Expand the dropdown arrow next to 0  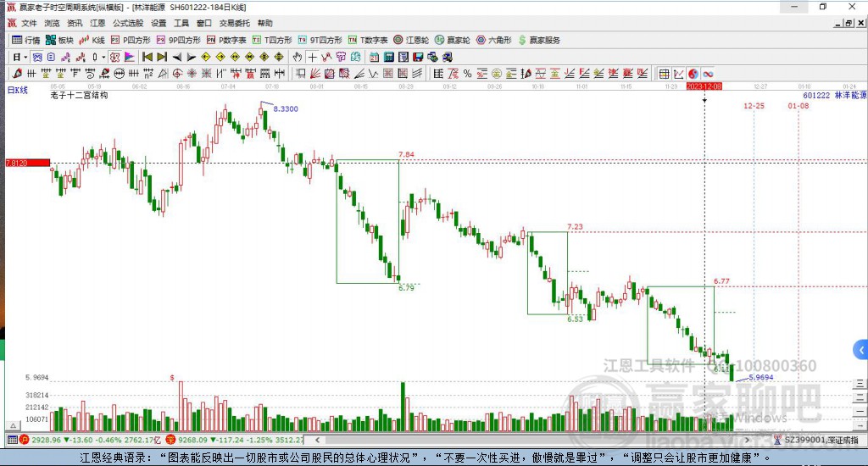(103, 57)
